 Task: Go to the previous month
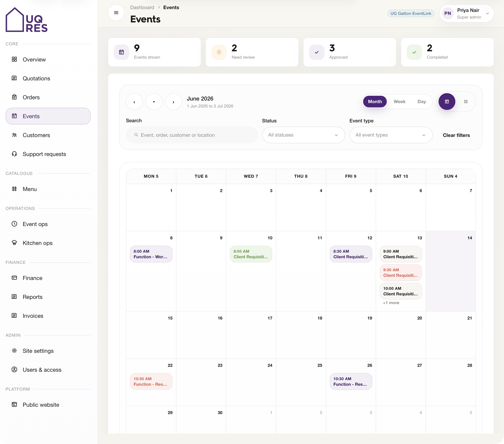coord(134,102)
